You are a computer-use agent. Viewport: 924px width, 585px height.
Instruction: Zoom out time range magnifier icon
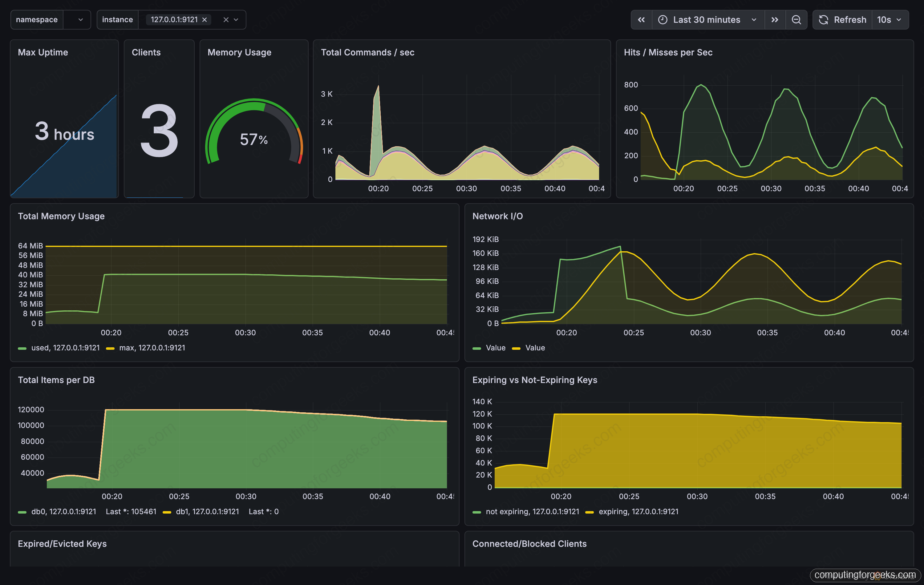(796, 20)
